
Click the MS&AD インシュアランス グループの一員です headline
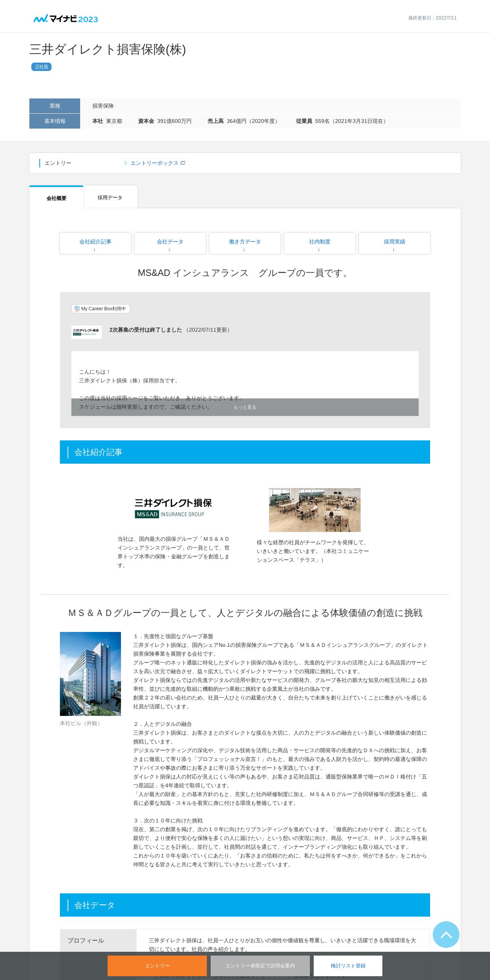pyautogui.click(x=245, y=273)
